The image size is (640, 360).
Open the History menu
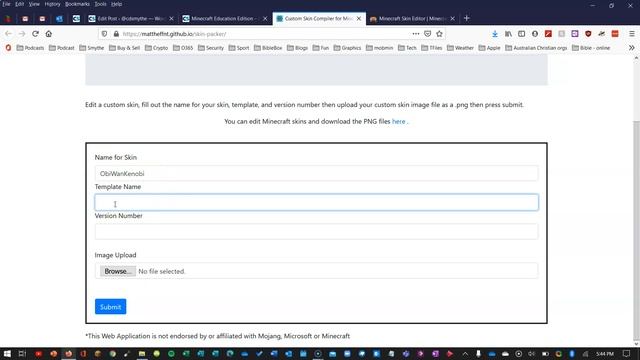52,4
